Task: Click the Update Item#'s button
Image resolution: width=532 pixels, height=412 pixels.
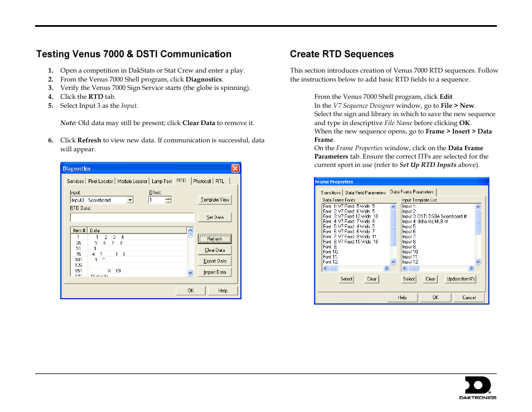Action: click(461, 279)
